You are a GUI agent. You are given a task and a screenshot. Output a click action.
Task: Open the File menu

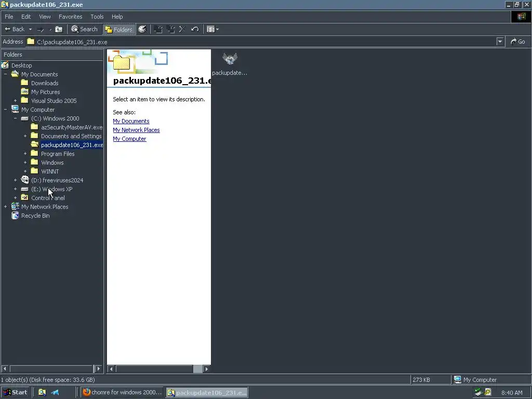(x=9, y=17)
